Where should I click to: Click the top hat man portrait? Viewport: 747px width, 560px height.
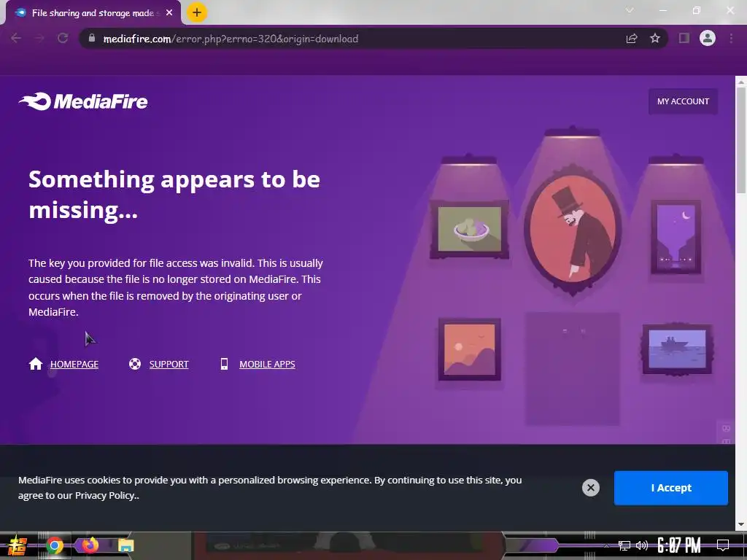click(573, 229)
